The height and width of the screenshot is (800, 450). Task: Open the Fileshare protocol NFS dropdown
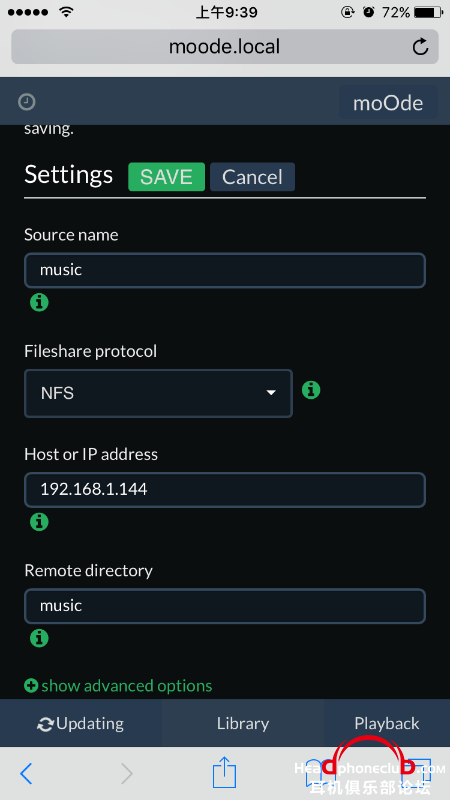[x=158, y=393]
